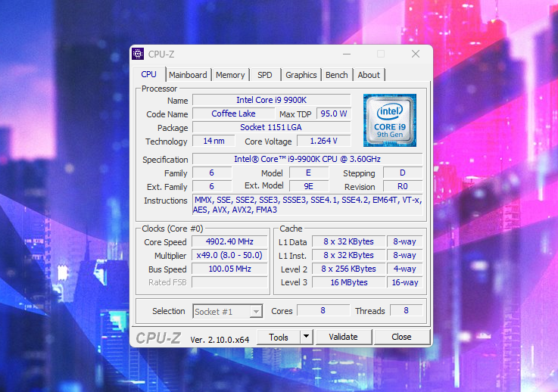The image size is (558, 392).
Task: Click the Validate button
Action: point(344,337)
